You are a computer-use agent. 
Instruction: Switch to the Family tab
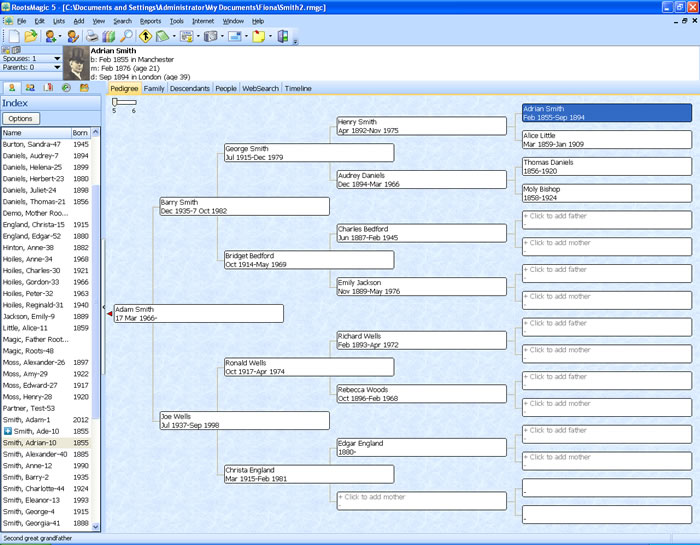[x=154, y=88]
